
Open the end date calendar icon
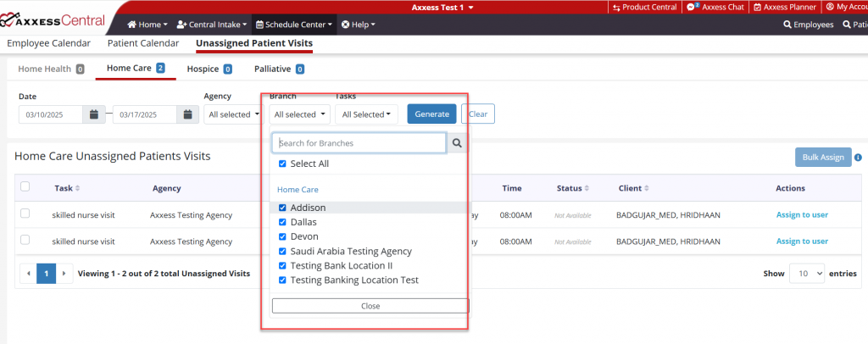pyautogui.click(x=188, y=114)
